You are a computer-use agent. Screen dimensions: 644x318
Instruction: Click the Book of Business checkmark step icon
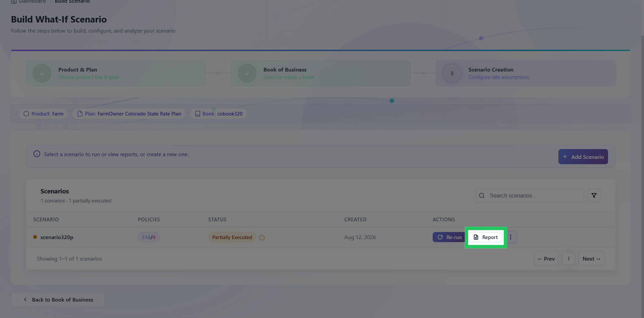click(247, 73)
